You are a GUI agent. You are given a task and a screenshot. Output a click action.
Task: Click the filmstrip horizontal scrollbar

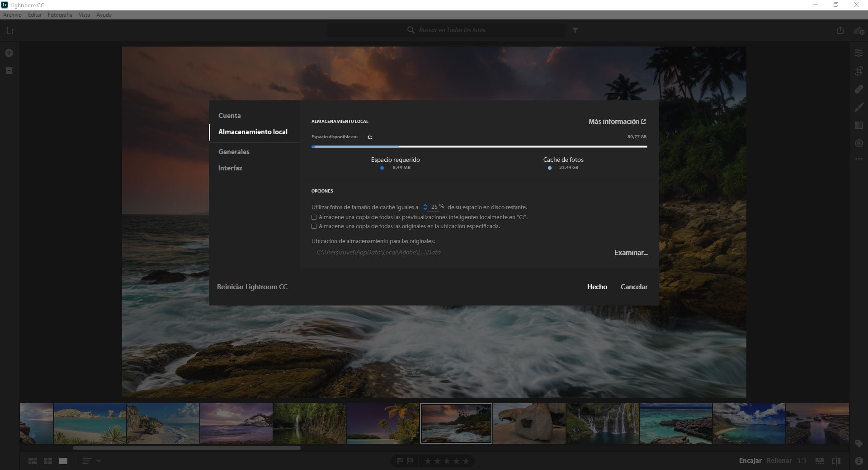tap(187, 448)
